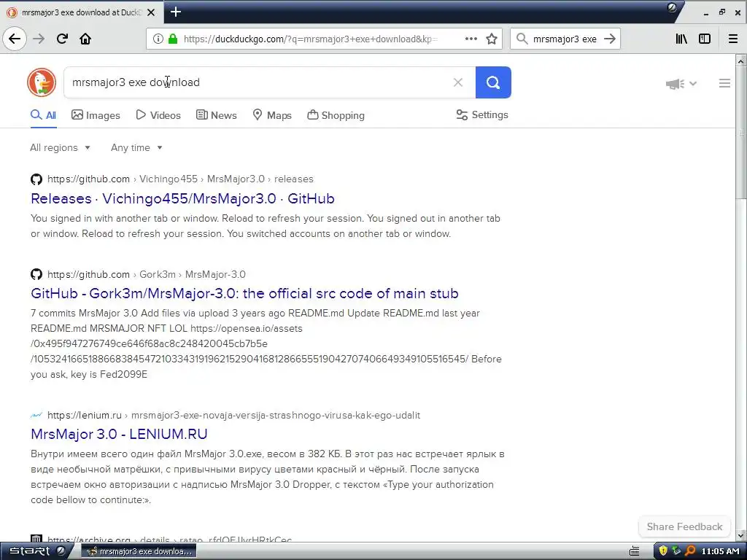Image resolution: width=747 pixels, height=560 pixels.
Task: Click magnifier icon in browser search box
Action: (x=522, y=39)
